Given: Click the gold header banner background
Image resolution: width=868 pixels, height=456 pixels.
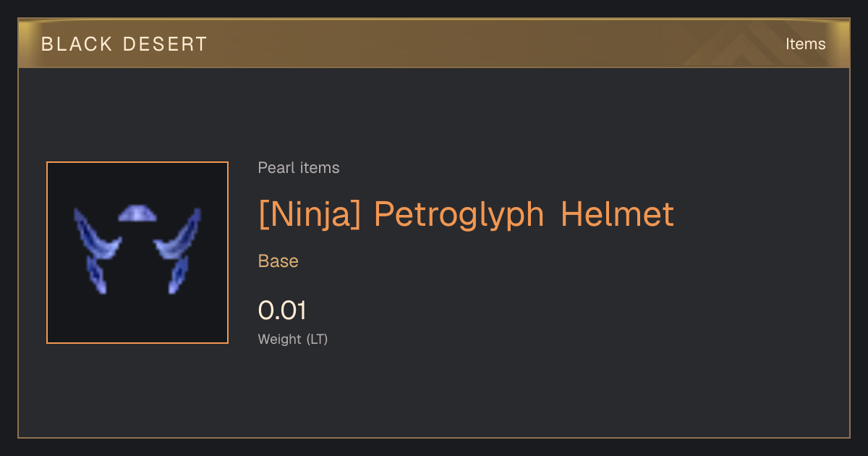Looking at the screenshot, I should click(434, 44).
